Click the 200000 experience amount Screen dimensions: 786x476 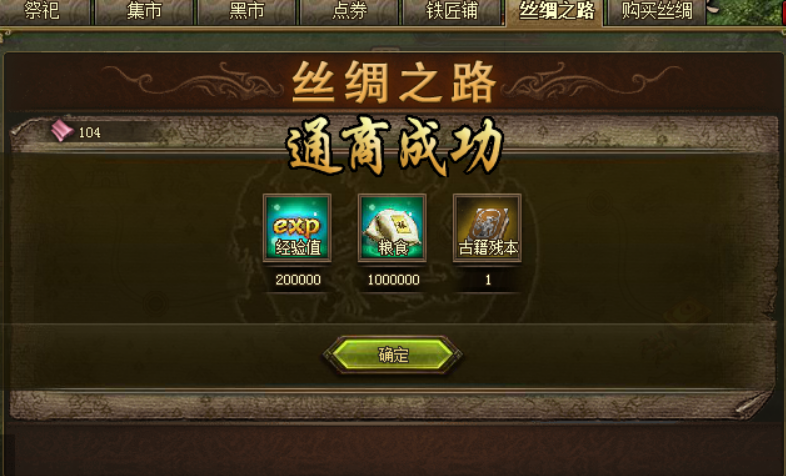coord(298,280)
